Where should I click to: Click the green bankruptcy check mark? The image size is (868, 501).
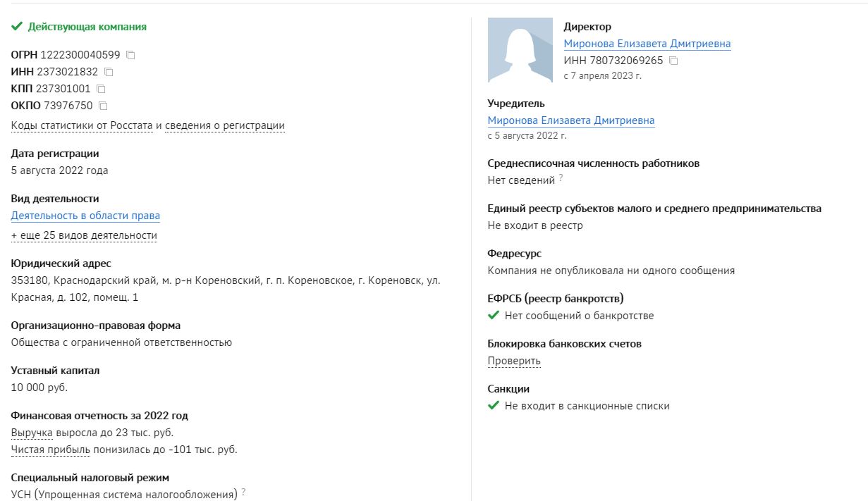494,316
